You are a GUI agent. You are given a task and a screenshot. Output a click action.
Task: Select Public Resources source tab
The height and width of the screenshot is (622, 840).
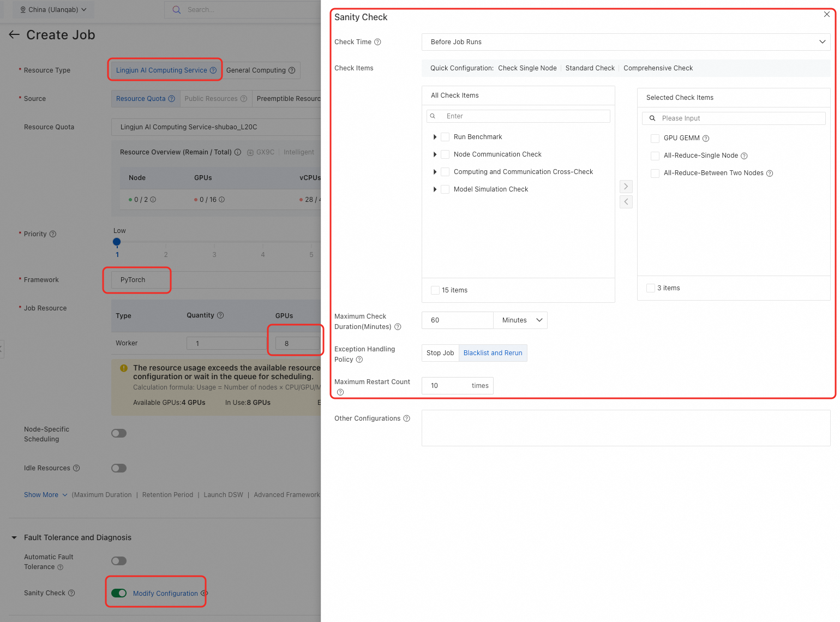[215, 99]
